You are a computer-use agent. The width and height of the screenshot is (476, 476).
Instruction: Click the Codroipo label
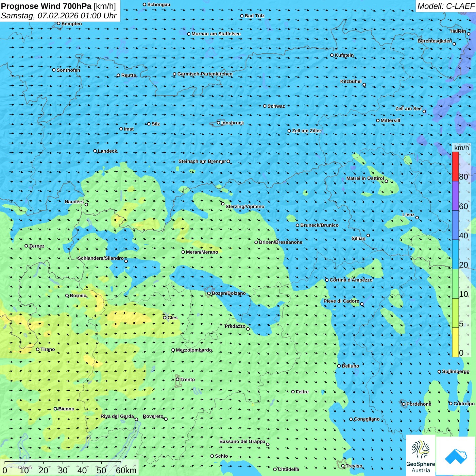(x=464, y=404)
